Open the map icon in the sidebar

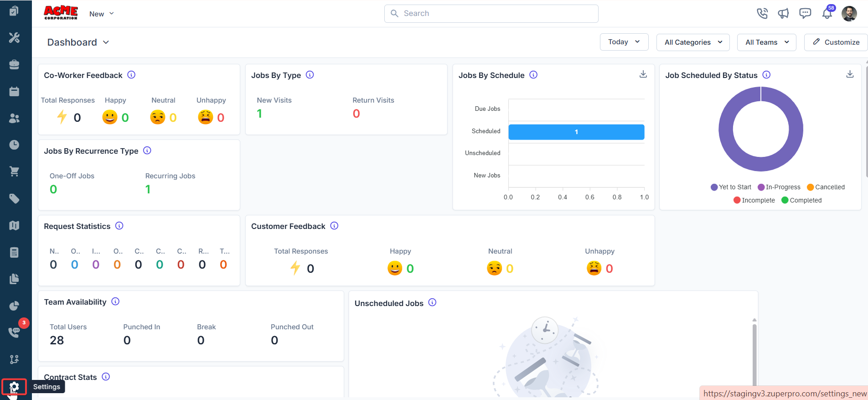click(14, 225)
